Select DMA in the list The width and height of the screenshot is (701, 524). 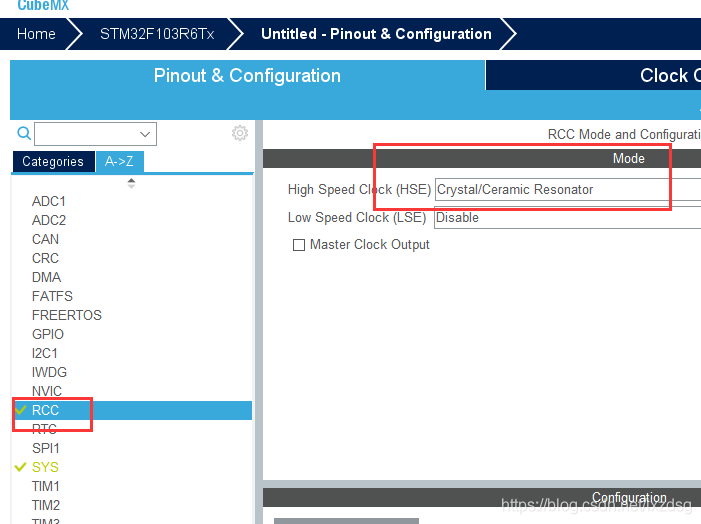(46, 277)
